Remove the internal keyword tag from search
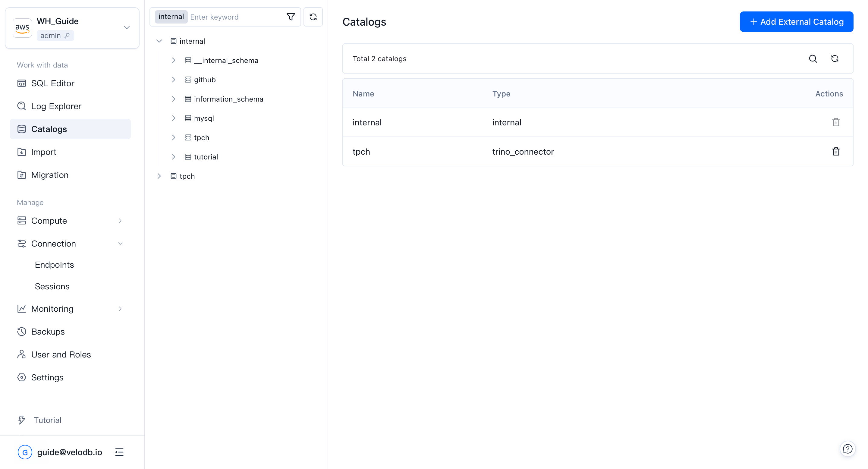Viewport: 868px width, 469px height. [x=171, y=17]
